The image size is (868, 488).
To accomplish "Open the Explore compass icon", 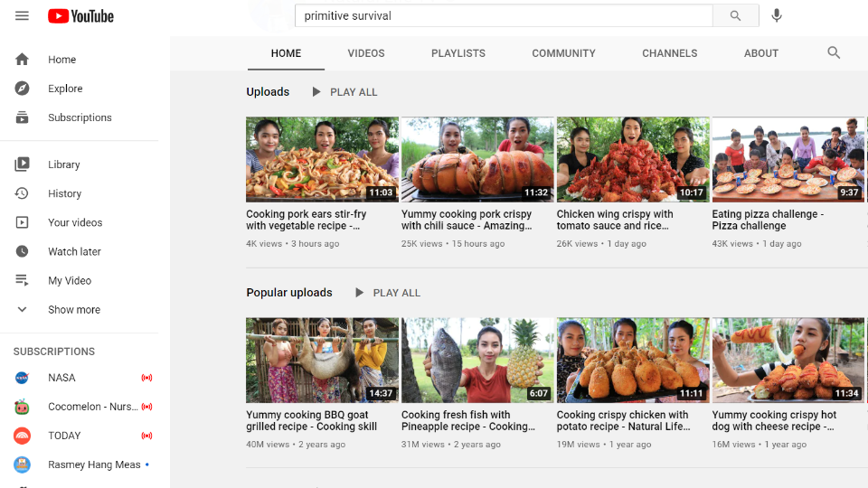I will 22,88.
